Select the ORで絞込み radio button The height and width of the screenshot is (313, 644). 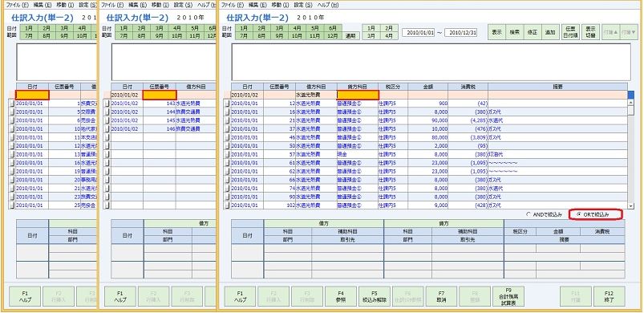pos(579,214)
